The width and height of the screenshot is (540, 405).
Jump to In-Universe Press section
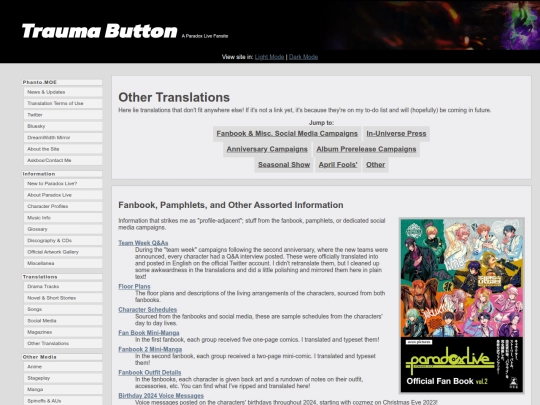396,134
